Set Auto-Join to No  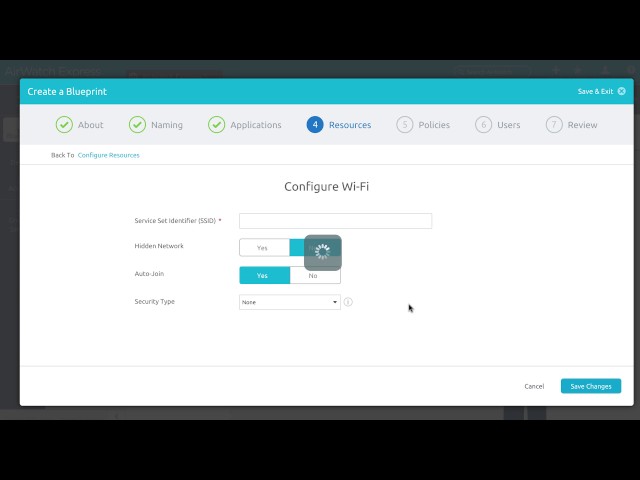(315, 276)
